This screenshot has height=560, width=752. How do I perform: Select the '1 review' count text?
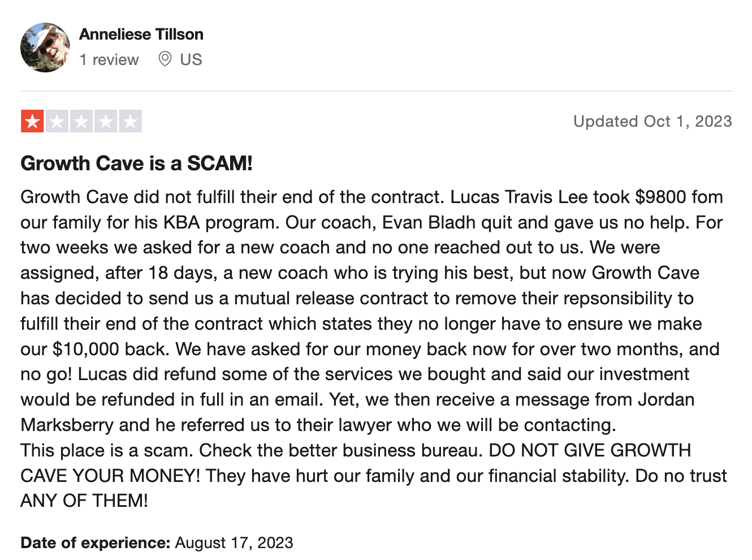click(109, 59)
